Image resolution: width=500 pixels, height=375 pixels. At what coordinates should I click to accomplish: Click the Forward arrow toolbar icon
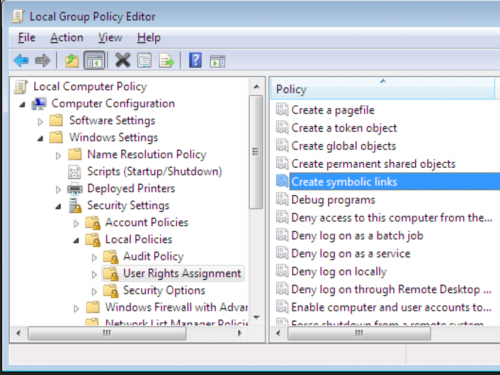pos(42,61)
